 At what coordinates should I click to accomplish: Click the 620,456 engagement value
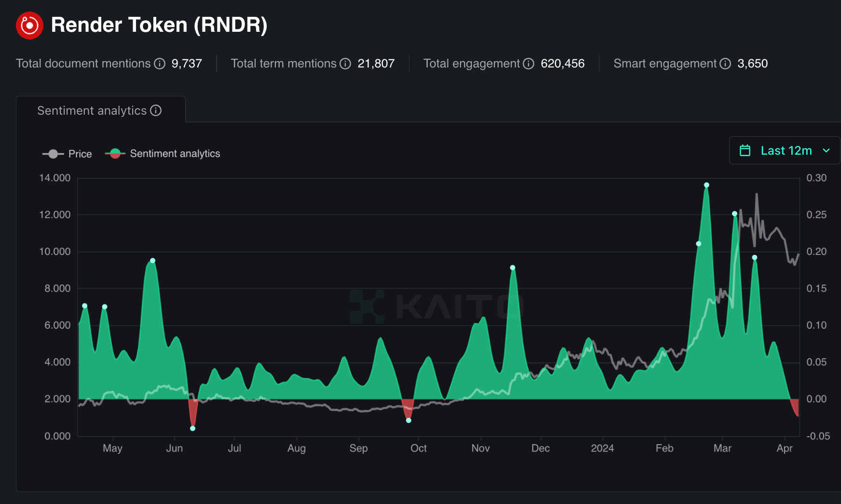click(563, 64)
